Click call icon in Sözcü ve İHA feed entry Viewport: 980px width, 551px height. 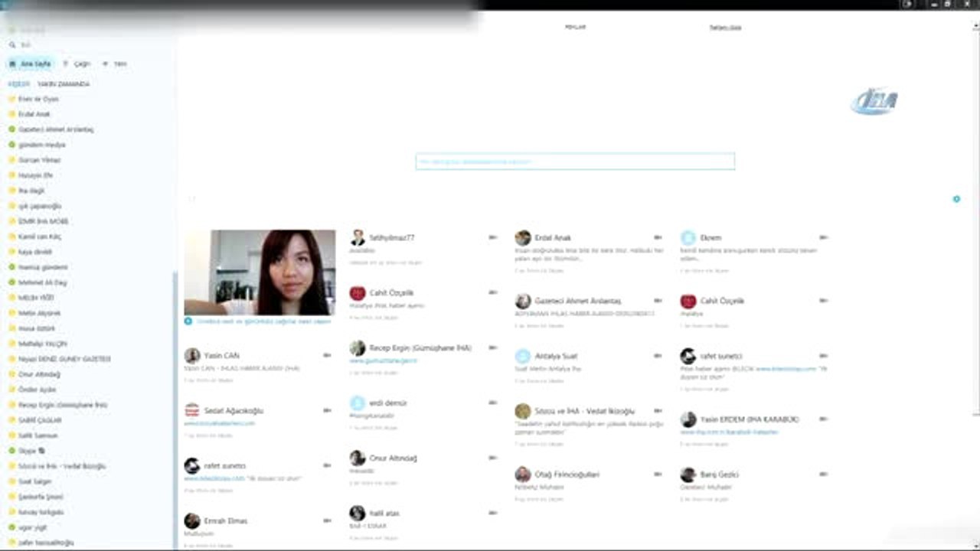click(x=658, y=411)
